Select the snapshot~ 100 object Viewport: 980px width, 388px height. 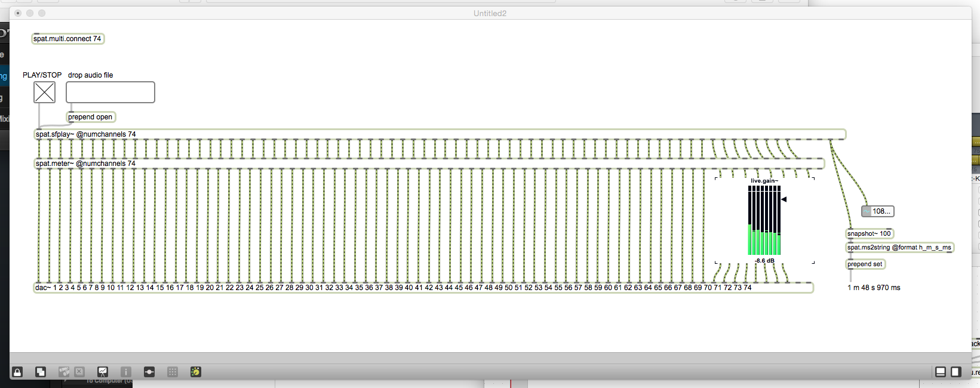[870, 233]
